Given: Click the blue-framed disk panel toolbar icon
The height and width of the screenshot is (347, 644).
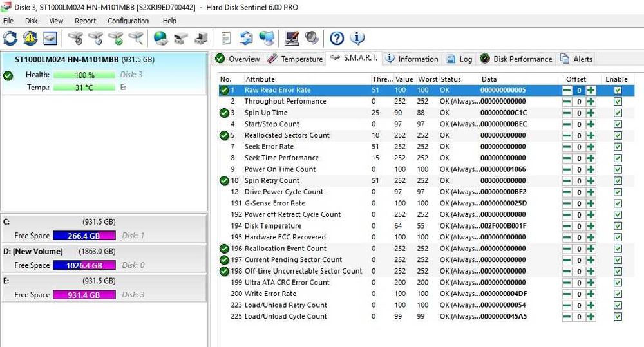Looking at the screenshot, I should [50, 38].
